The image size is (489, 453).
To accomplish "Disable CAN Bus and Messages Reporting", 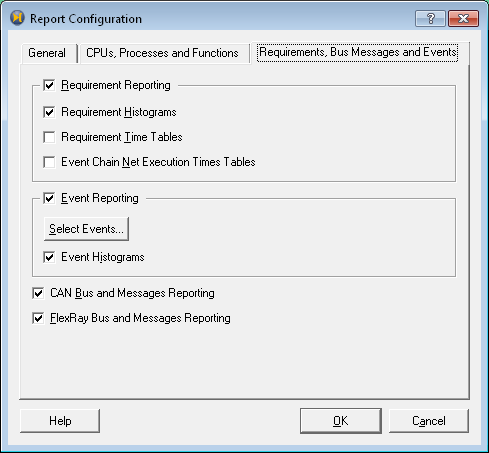I will click(x=38, y=293).
